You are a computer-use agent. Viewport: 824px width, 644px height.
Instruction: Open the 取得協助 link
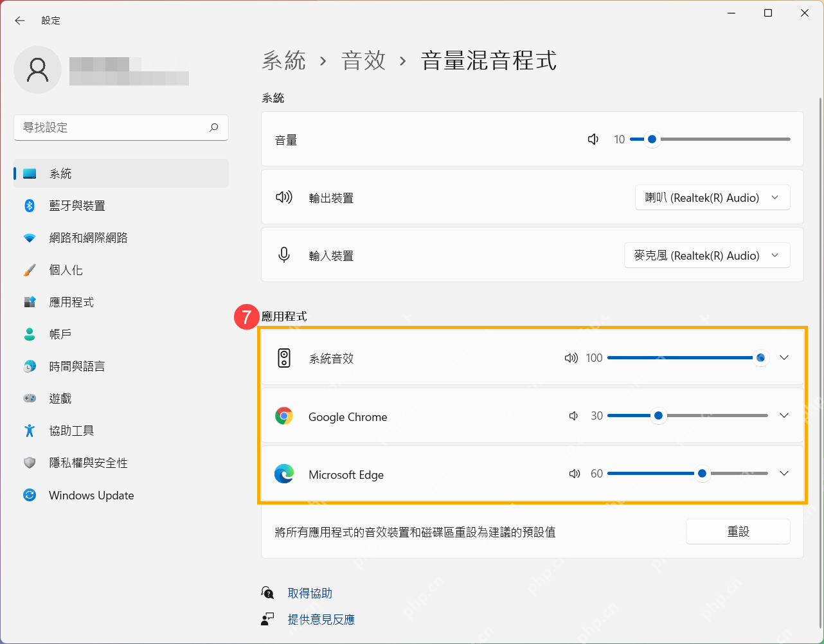pos(310,593)
